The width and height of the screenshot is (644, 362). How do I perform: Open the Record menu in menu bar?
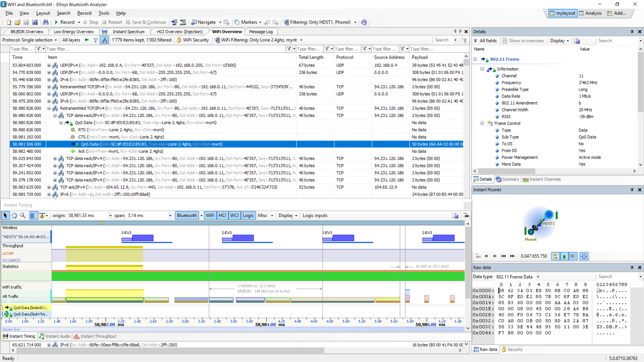84,13
